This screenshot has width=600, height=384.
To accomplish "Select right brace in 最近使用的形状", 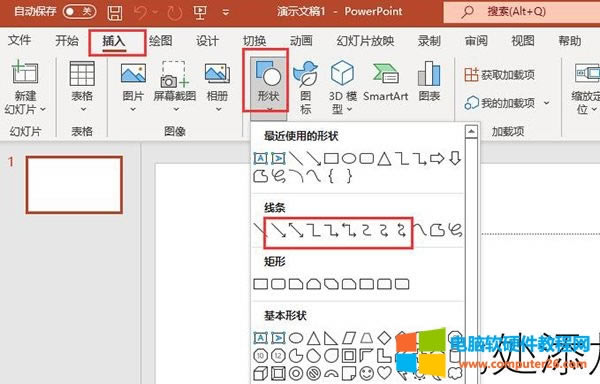I will [x=349, y=176].
